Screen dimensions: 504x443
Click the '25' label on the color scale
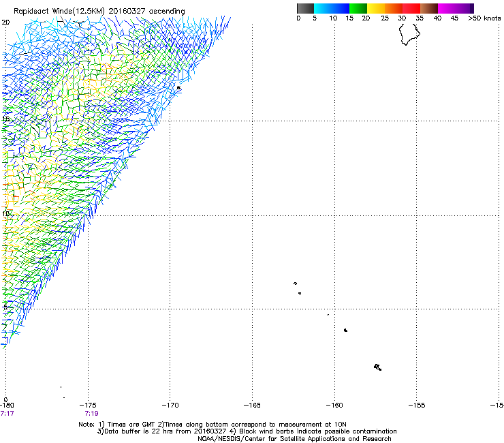[x=385, y=18]
